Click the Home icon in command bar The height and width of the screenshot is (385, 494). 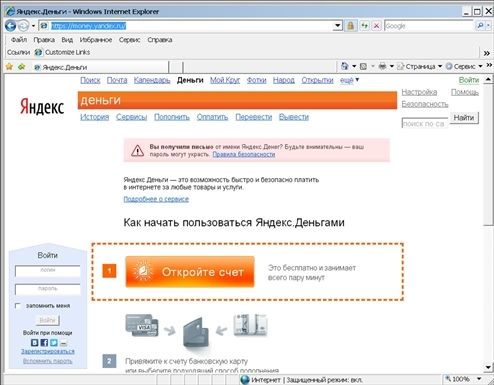pyautogui.click(x=345, y=66)
